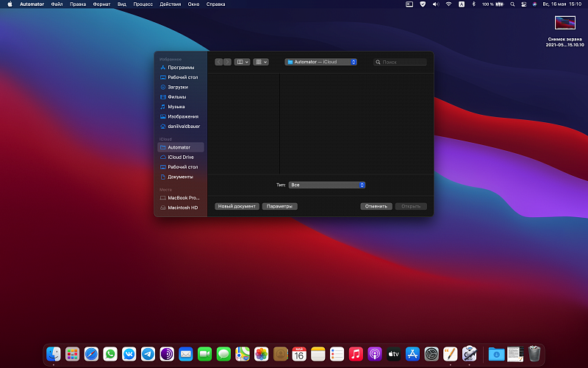Open WhatsApp in the Dock

[110, 354]
